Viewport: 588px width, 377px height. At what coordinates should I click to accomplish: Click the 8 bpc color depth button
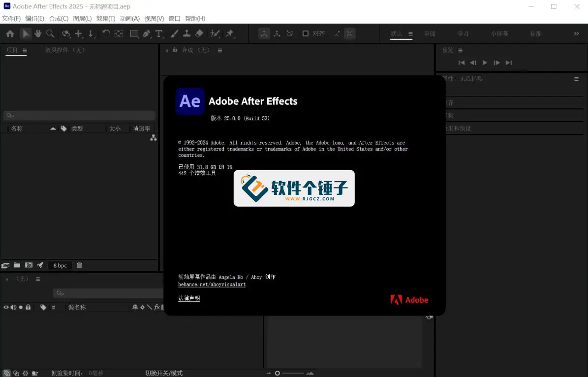(60, 265)
